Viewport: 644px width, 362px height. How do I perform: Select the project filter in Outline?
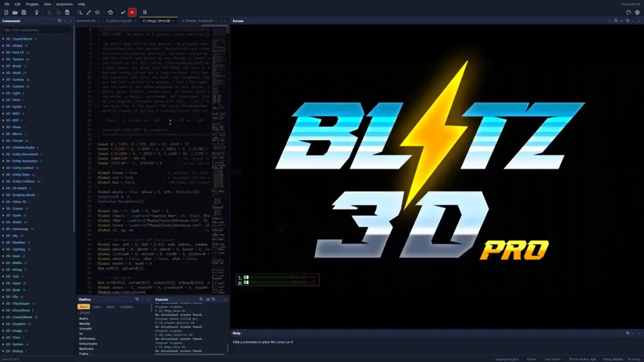tap(85, 312)
